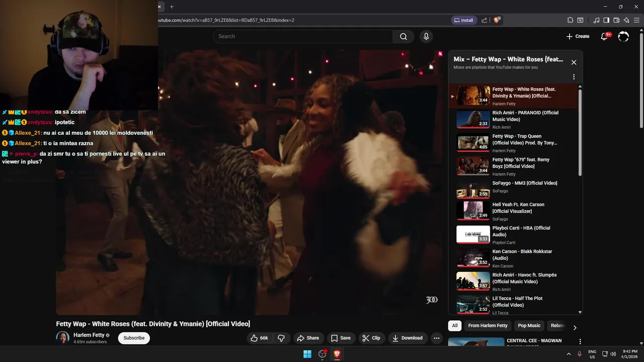Subscribe to Harlem Fetty
The width and height of the screenshot is (644, 362).
(x=134, y=338)
